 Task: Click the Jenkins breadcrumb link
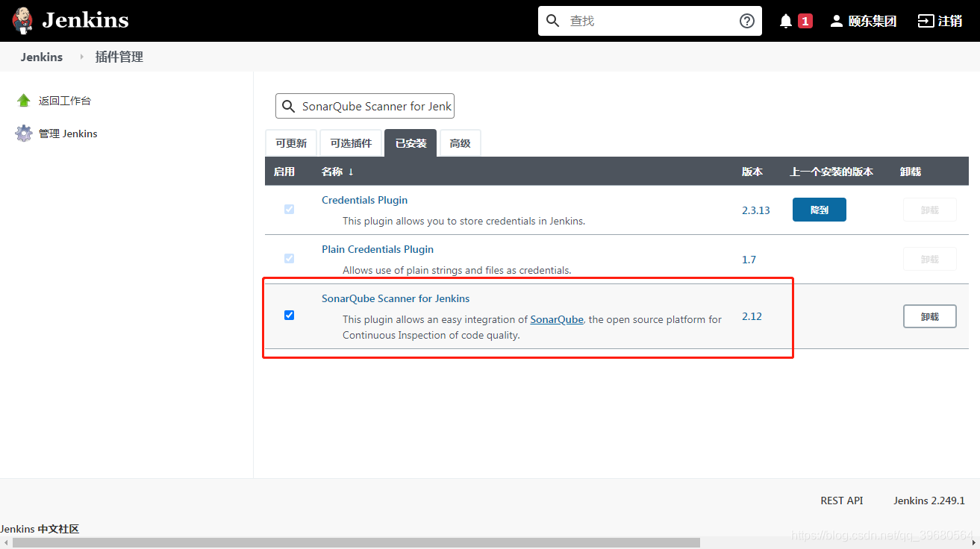42,57
